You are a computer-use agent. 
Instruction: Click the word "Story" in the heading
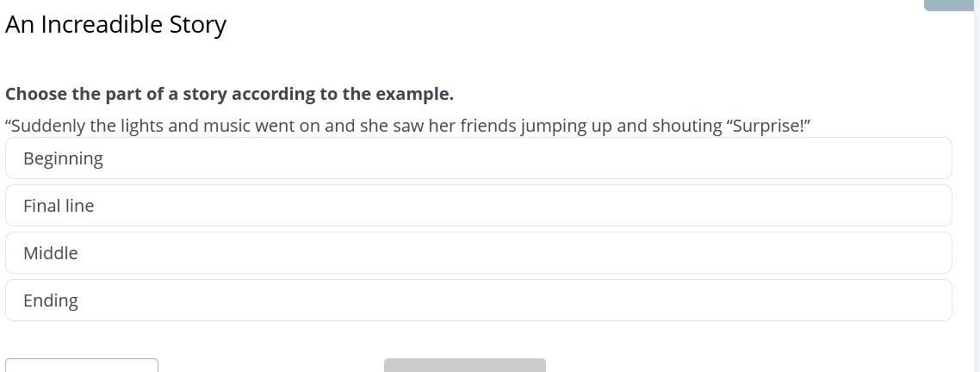coord(197,24)
